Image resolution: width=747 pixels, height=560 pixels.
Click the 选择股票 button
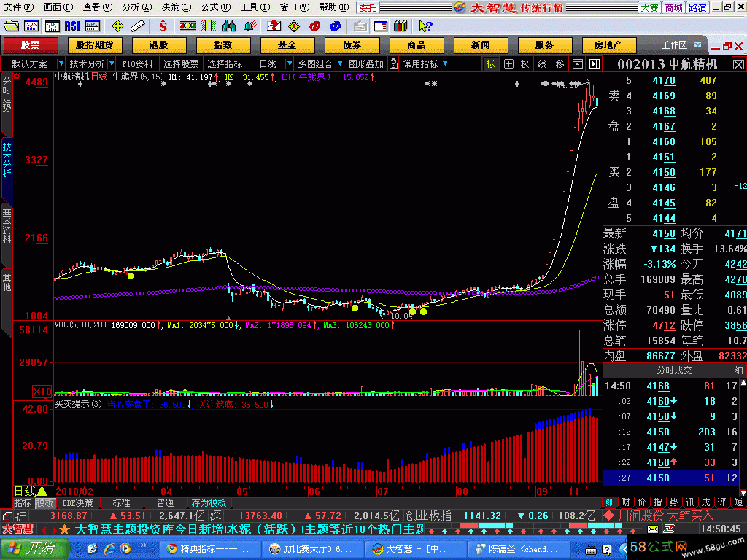(x=181, y=64)
